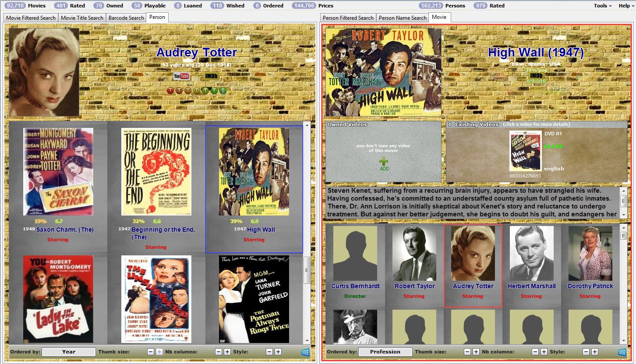Select the Person tab on the left
Viewport: 636px width, 364px height.
pyautogui.click(x=157, y=17)
